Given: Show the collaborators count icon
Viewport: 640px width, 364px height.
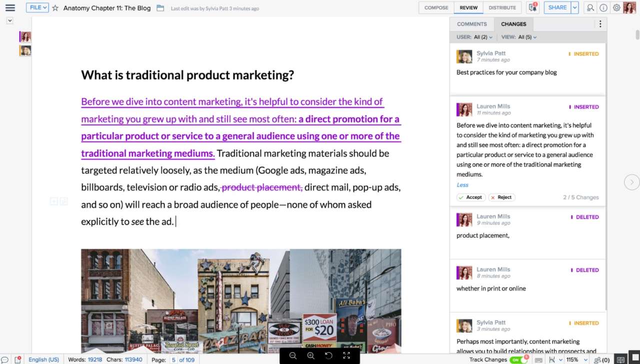Looking at the screenshot, I should pos(602,360).
